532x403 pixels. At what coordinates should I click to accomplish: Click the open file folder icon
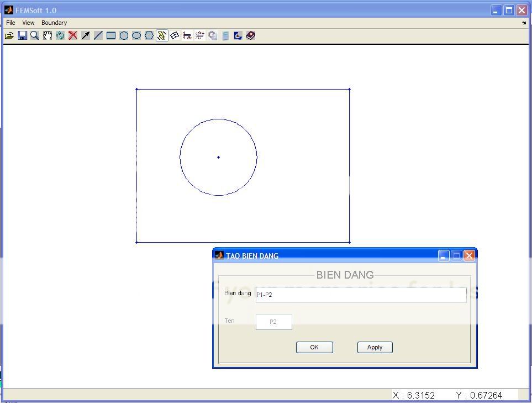[9, 36]
